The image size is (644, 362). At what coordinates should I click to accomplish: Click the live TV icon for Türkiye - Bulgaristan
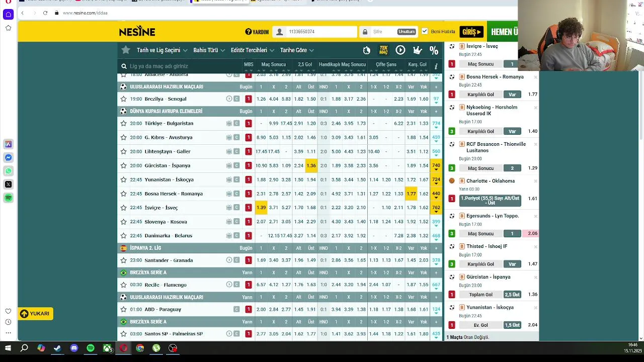pyautogui.click(x=229, y=123)
